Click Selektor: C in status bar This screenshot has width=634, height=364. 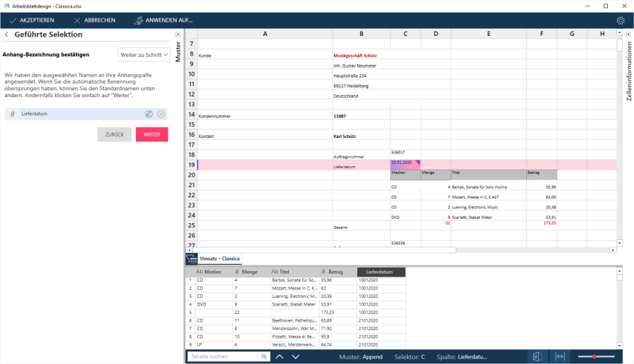pos(409,357)
